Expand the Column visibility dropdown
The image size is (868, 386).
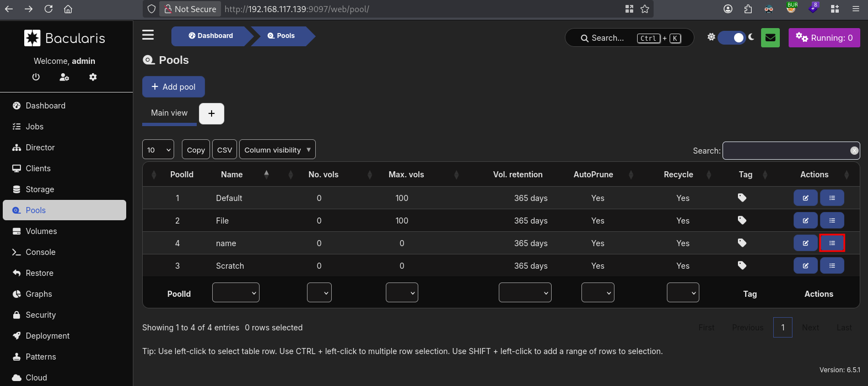pos(277,150)
